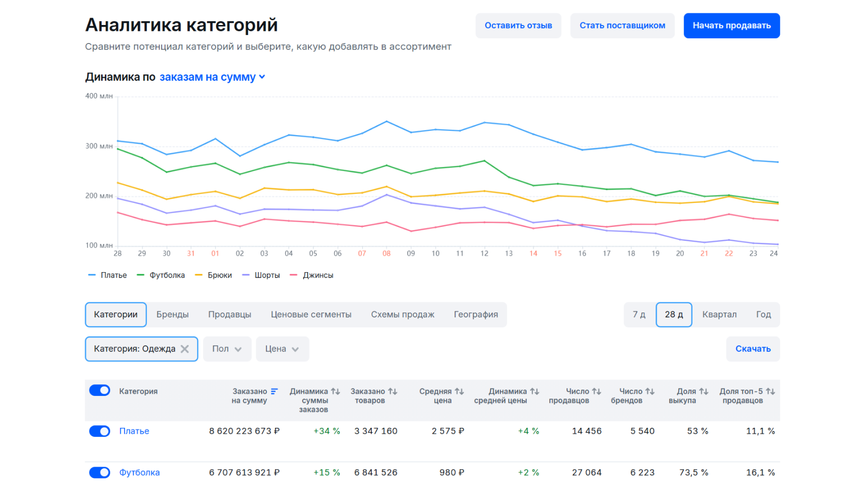Expand the Цена filter dropdown

pos(282,349)
